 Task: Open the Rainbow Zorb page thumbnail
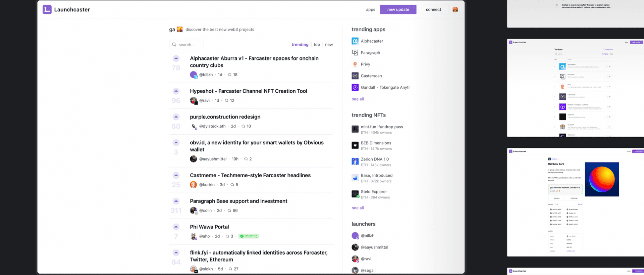click(x=575, y=202)
